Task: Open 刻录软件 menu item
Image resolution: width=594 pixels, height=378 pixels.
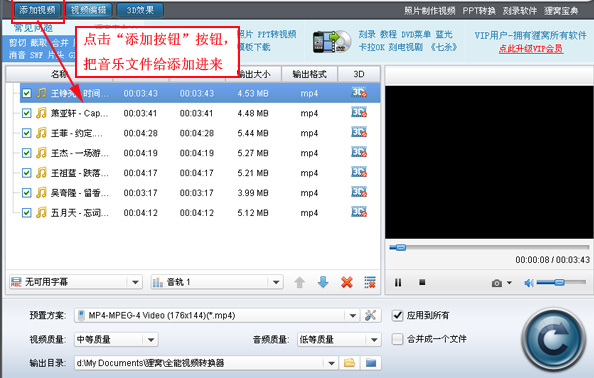Action: [x=520, y=11]
